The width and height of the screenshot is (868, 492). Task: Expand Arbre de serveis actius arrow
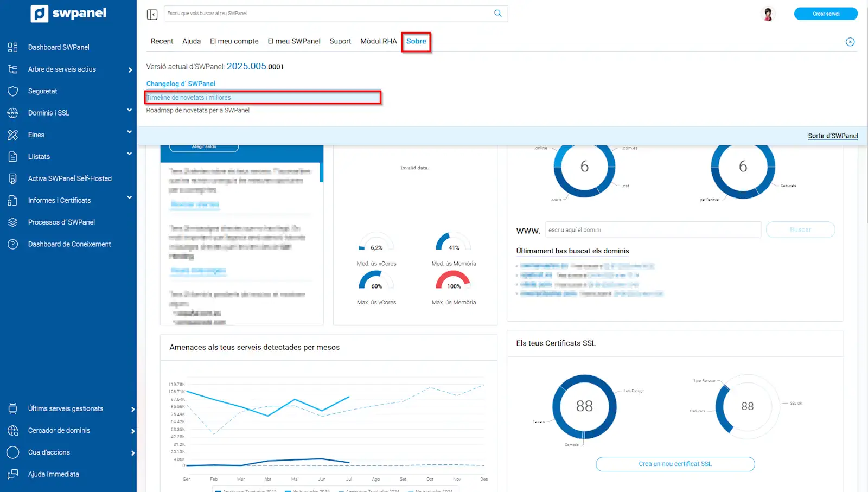pos(130,70)
